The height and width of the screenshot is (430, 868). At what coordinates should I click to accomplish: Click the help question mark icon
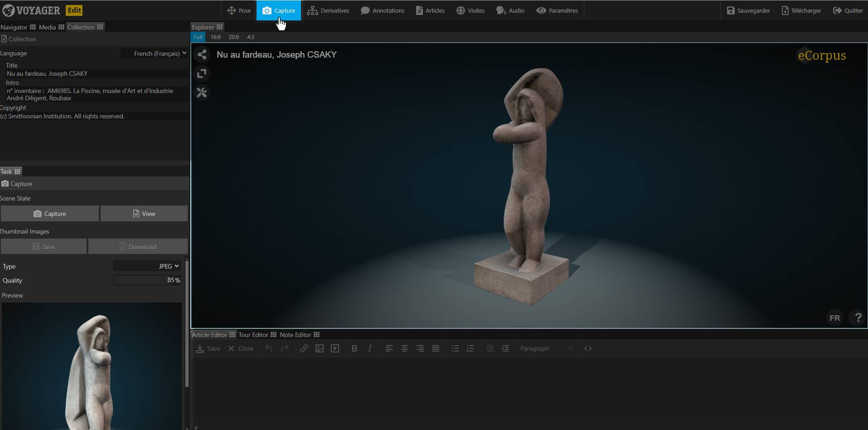858,318
